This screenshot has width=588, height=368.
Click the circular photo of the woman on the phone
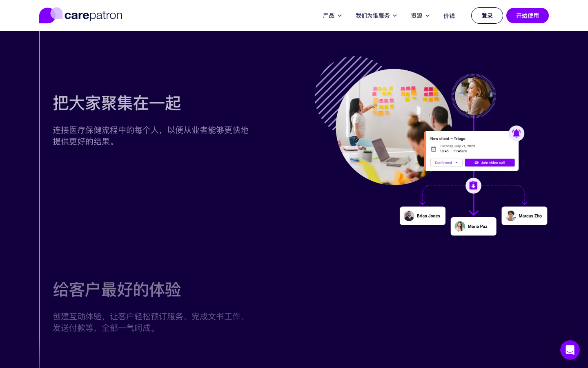pos(474,96)
